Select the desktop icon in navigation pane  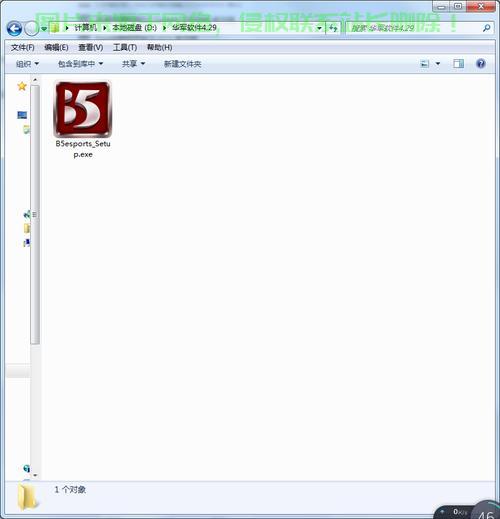(x=22, y=115)
